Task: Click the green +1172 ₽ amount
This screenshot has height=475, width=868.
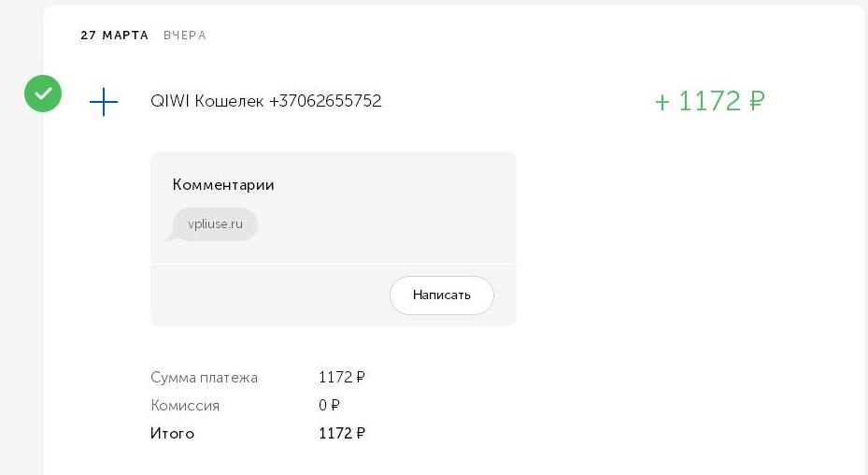Action: coord(710,101)
